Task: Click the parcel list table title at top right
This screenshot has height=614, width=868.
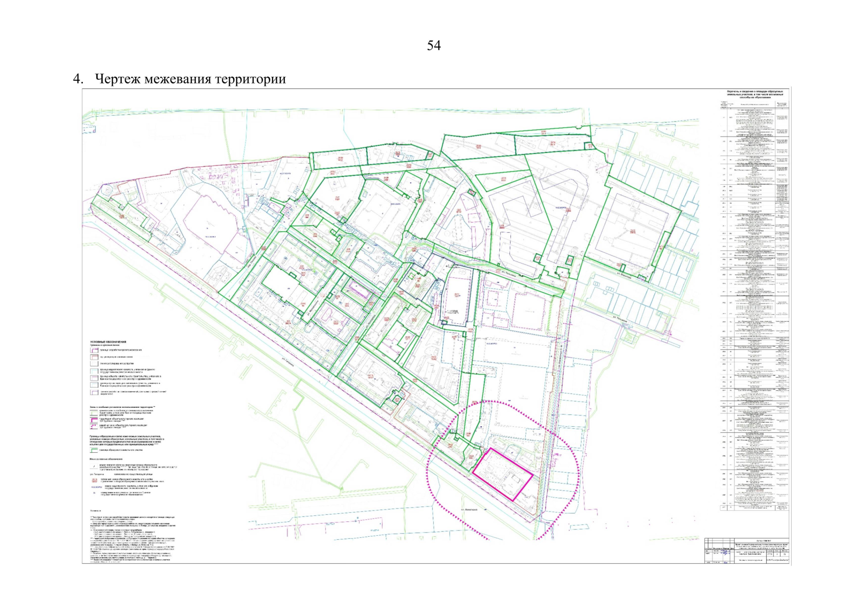Action: (x=754, y=94)
